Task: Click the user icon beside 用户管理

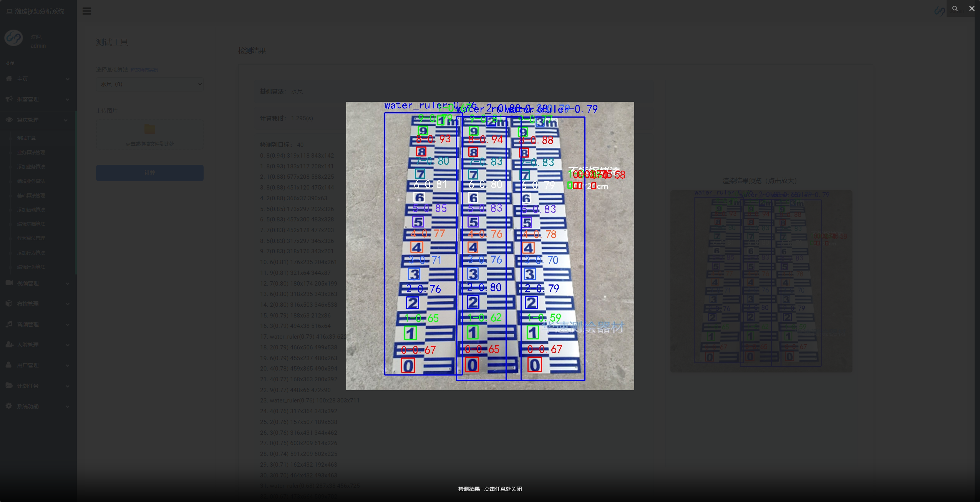Action: 9,365
